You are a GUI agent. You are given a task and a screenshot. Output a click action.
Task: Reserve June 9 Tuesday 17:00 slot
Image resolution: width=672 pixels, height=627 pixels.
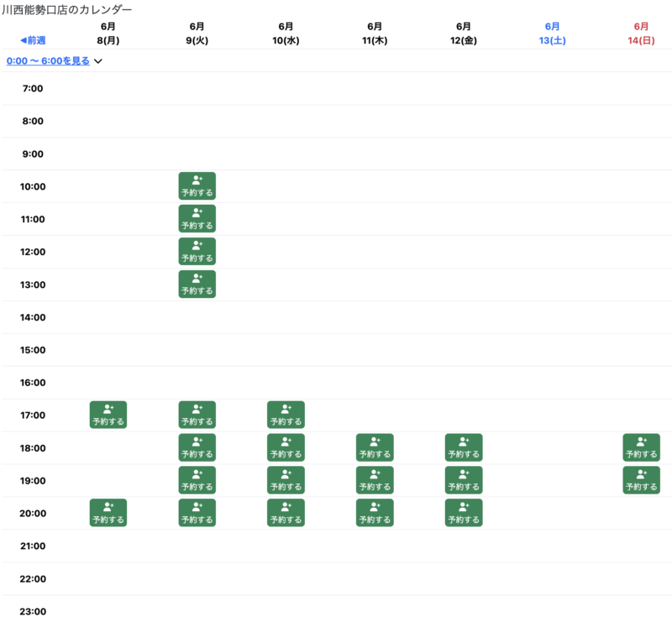(x=197, y=415)
